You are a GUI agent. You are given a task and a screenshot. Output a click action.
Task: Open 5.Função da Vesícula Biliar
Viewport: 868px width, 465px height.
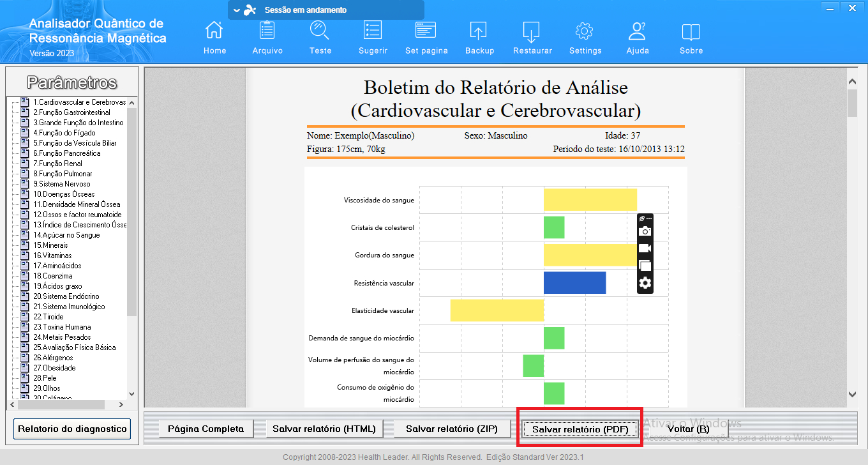(75, 143)
